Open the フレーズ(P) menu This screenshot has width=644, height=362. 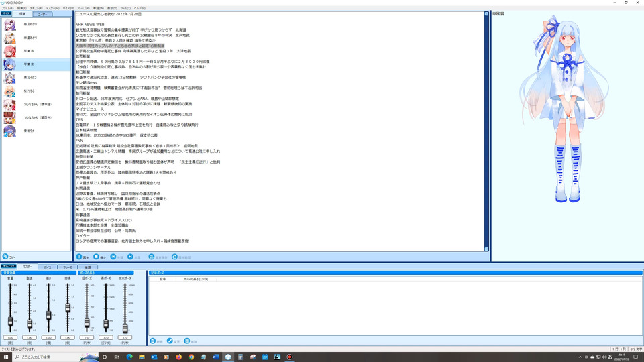tap(83, 8)
